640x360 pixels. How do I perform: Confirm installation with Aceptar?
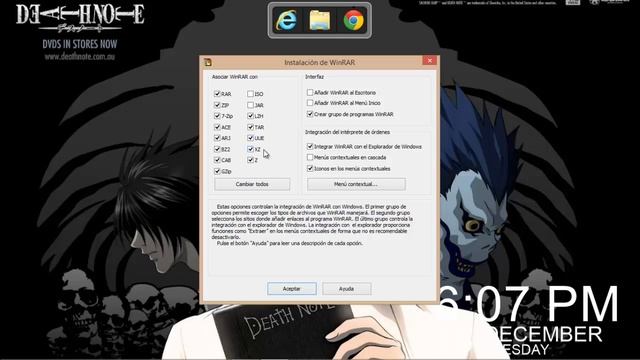(x=291, y=289)
